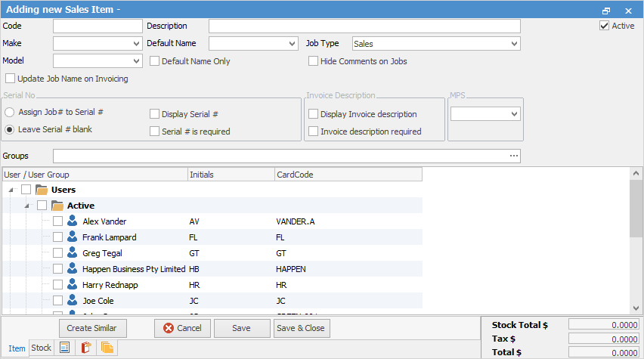
Task: Restore the Sales Item window size
Action: pyautogui.click(x=605, y=11)
